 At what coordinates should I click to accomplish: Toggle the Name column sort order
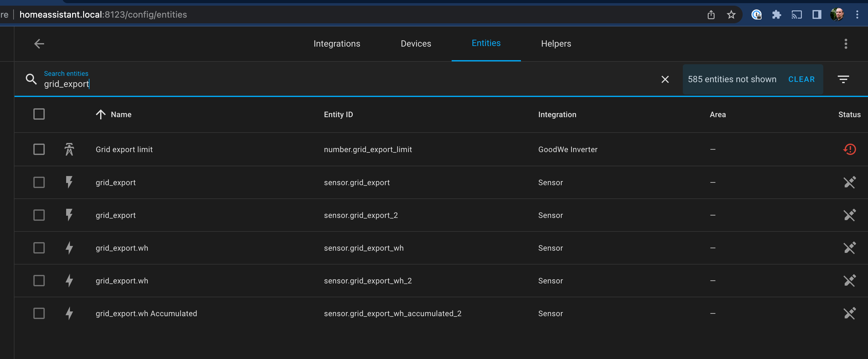pyautogui.click(x=100, y=115)
